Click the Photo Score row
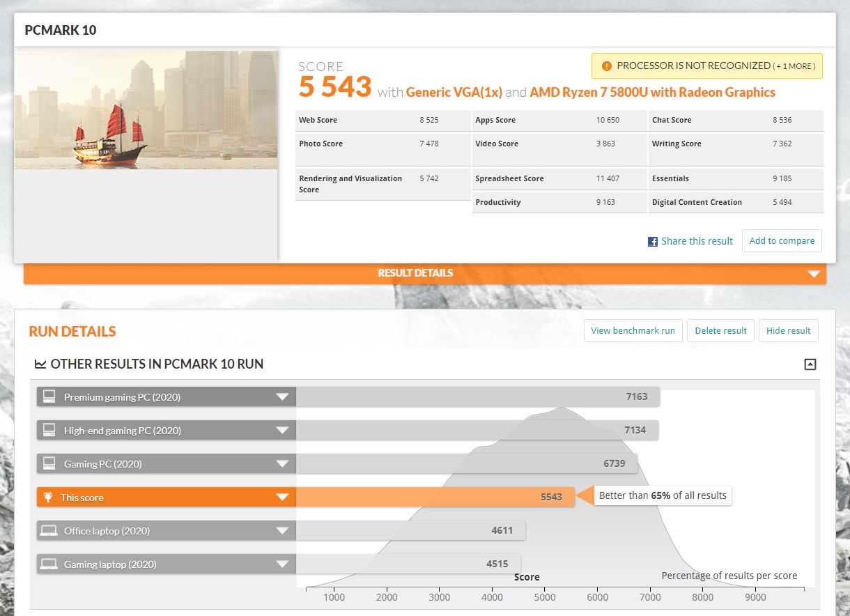850x616 pixels. [x=383, y=149]
